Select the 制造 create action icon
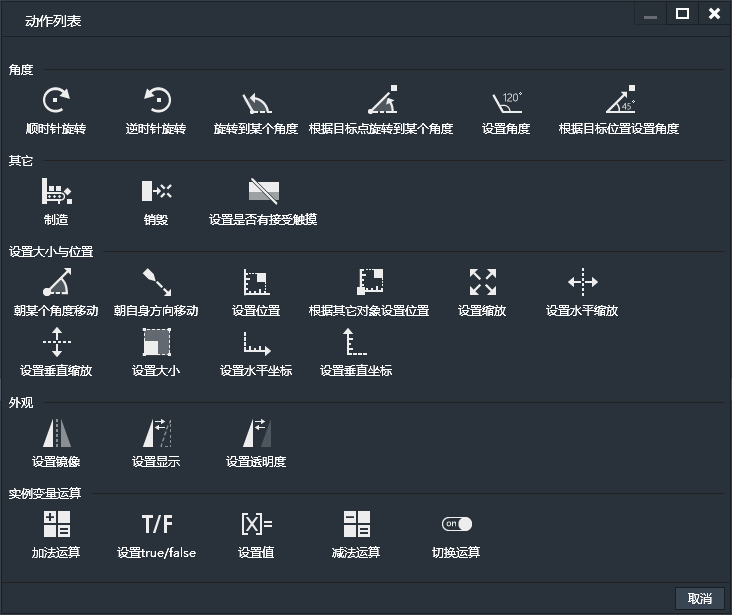Screen dimensions: 732x615 pyautogui.click(x=56, y=191)
